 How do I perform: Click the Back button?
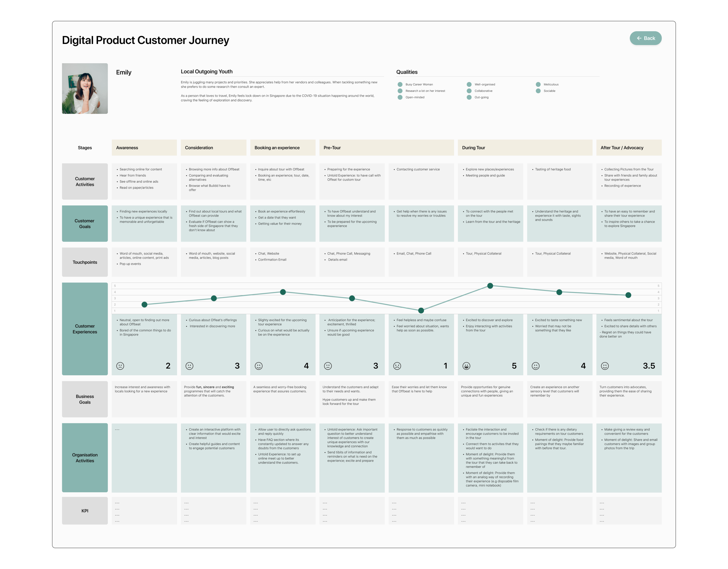tap(645, 38)
